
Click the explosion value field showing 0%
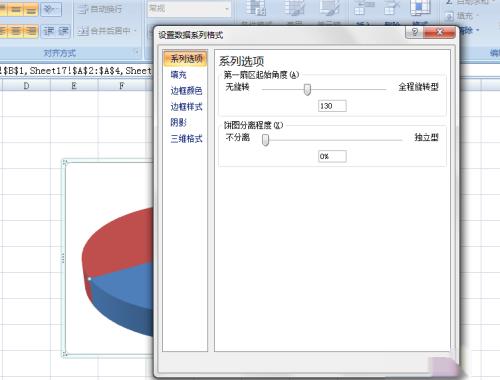click(x=332, y=156)
